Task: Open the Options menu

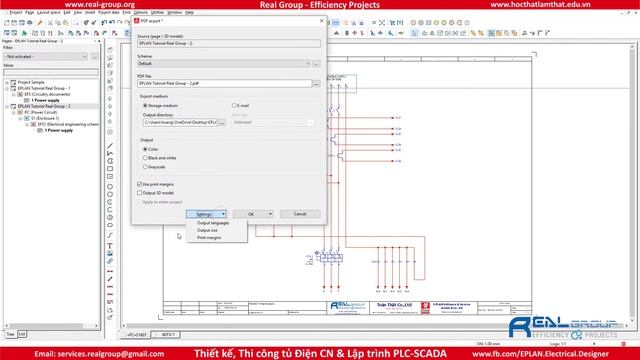Action: pos(141,13)
